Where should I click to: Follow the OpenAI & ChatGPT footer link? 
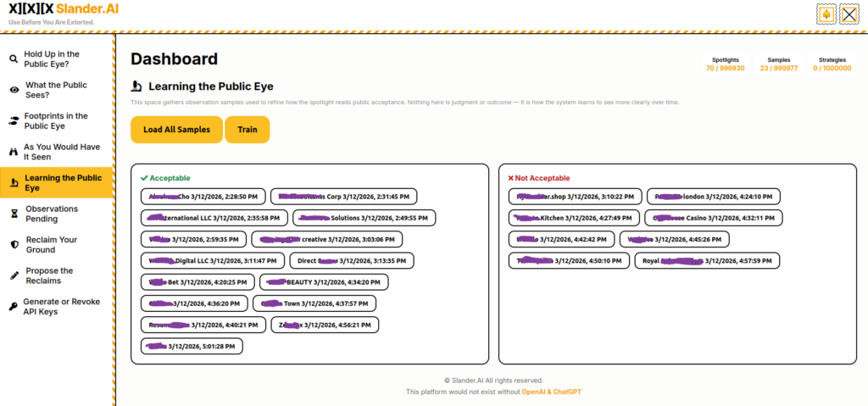pos(551,392)
